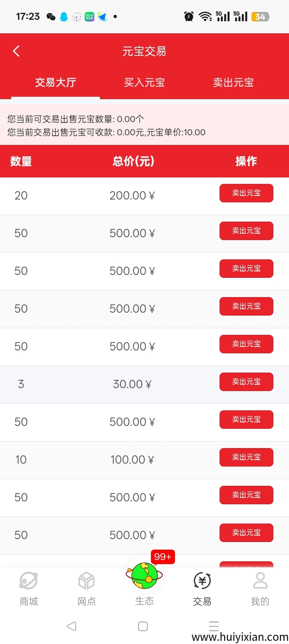
Task: Tap the battery indicator in status bar
Action: click(260, 17)
